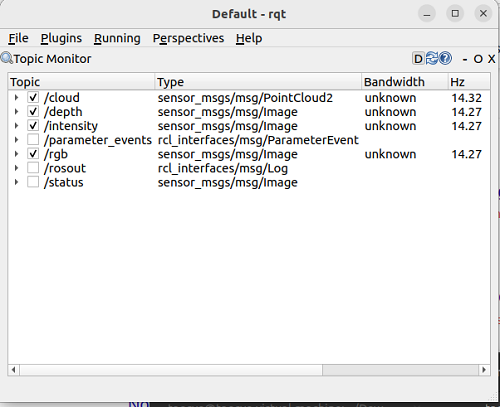
Task: Open the Plugins menu
Action: (x=61, y=38)
